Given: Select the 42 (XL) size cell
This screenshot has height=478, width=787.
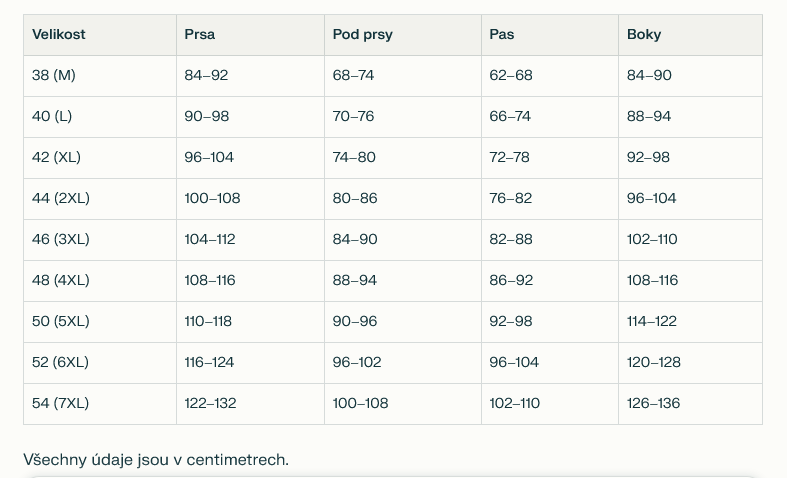Looking at the screenshot, I should click(x=56, y=157).
